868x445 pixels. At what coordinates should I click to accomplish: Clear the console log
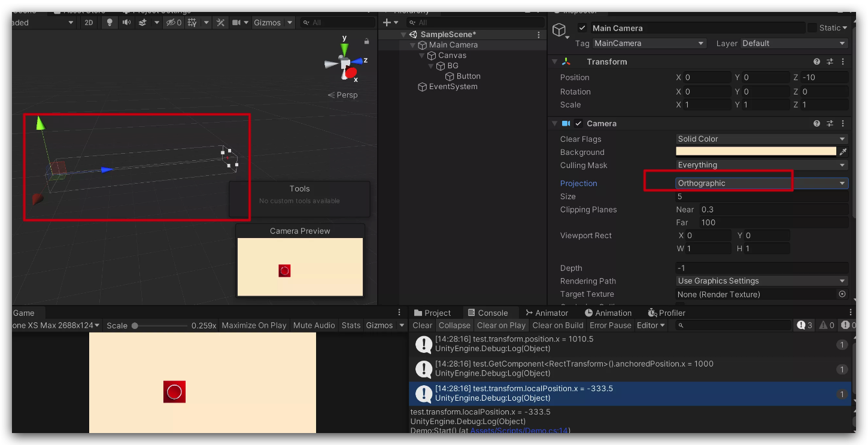[x=422, y=325]
